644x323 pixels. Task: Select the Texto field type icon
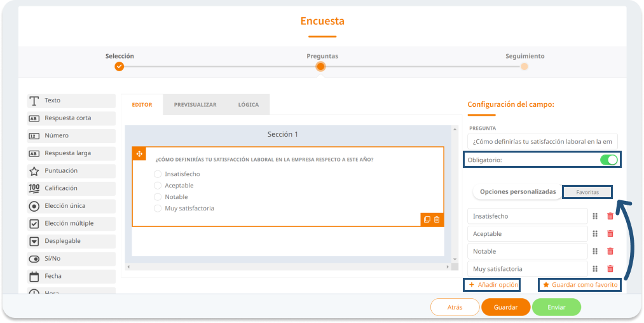(34, 100)
